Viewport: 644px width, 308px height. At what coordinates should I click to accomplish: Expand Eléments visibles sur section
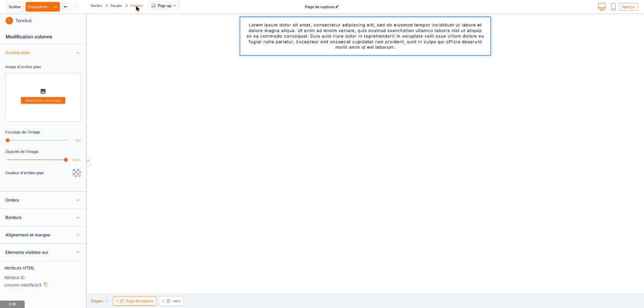pyautogui.click(x=43, y=252)
